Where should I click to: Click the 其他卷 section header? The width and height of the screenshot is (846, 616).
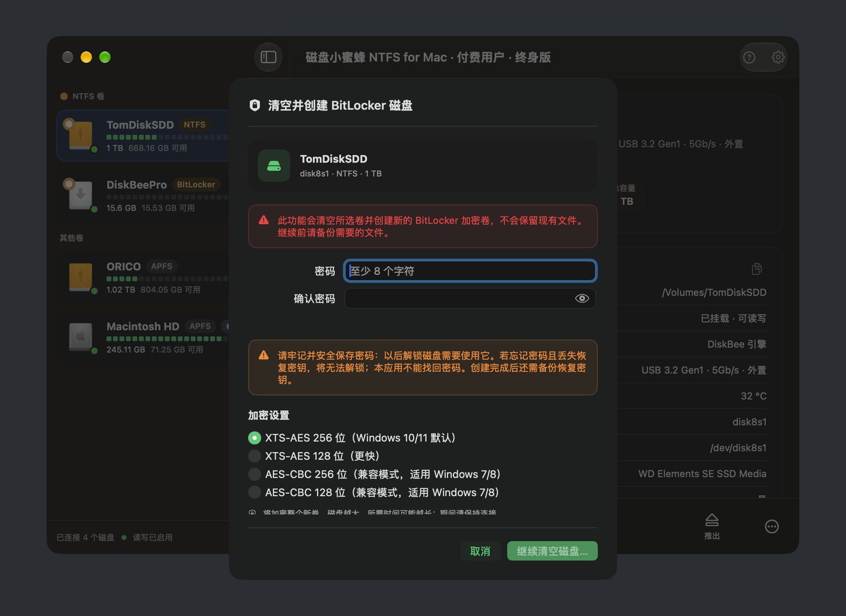click(72, 238)
